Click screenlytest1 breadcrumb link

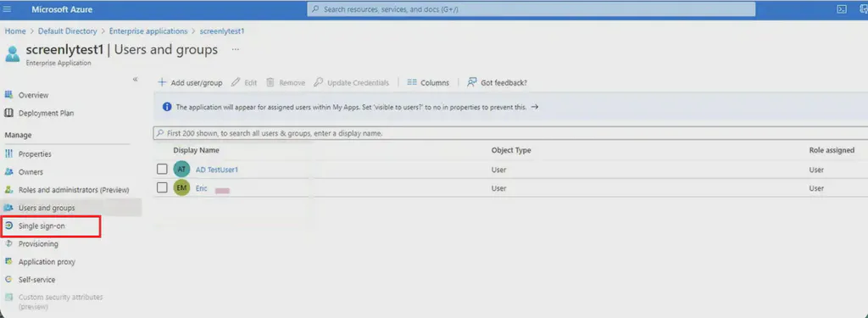pyautogui.click(x=222, y=31)
